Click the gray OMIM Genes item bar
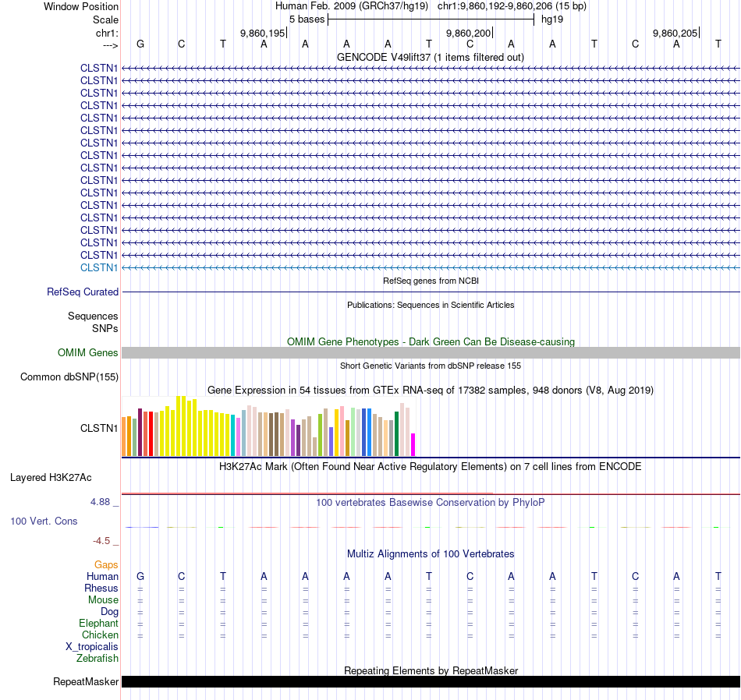741x700 pixels. click(x=431, y=353)
